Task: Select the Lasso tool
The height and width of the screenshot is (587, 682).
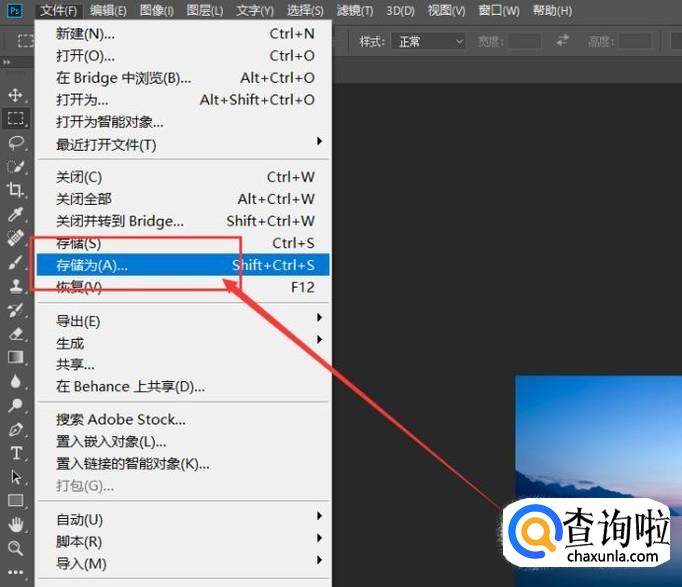Action: [x=15, y=143]
